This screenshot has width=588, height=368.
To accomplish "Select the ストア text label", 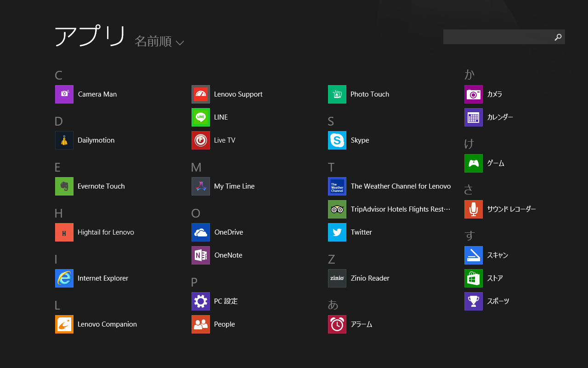I will coord(495,278).
